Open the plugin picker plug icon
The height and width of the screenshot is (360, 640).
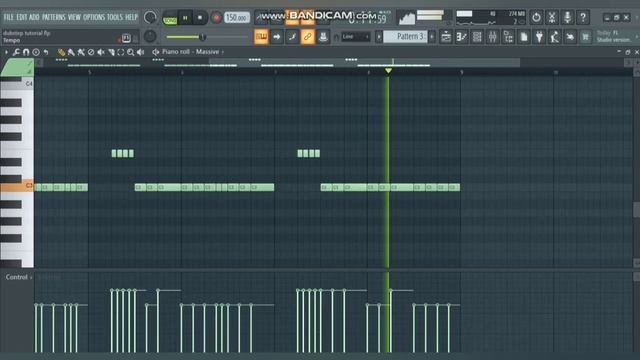(x=539, y=37)
